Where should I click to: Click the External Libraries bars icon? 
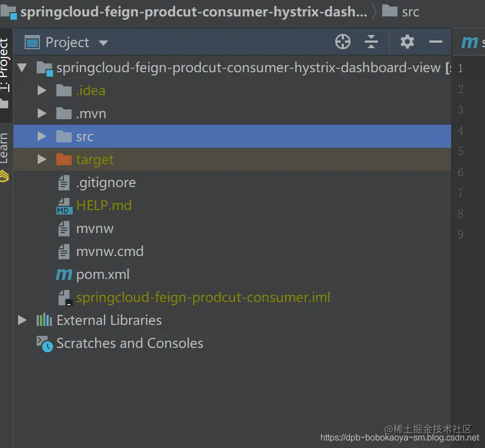tap(44, 320)
